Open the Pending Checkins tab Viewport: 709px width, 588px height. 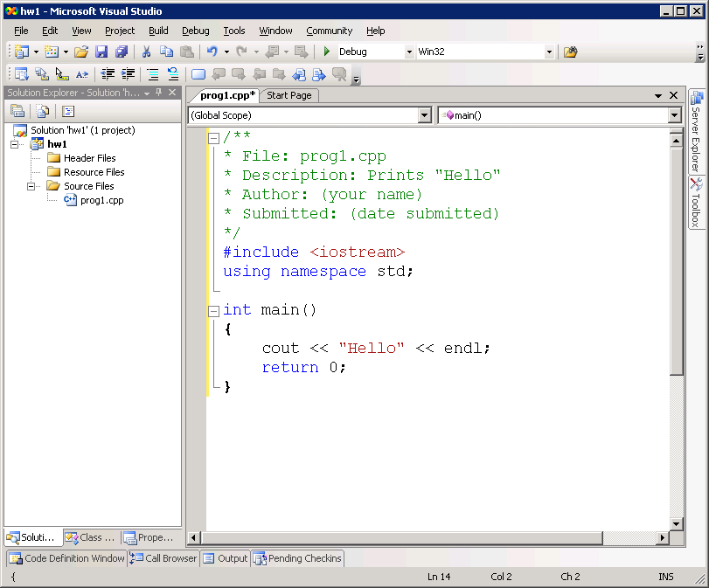click(298, 558)
